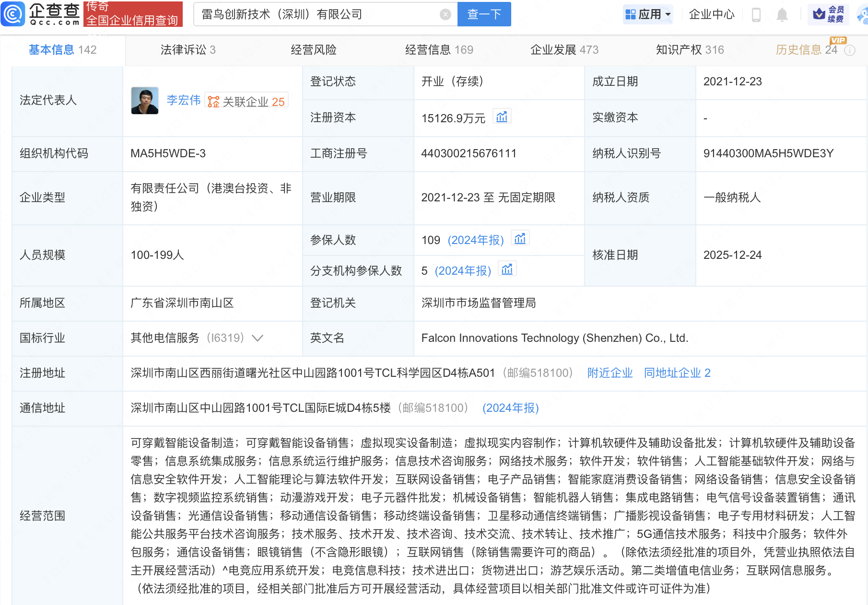Open the 应用 dropdown menu

(648, 14)
